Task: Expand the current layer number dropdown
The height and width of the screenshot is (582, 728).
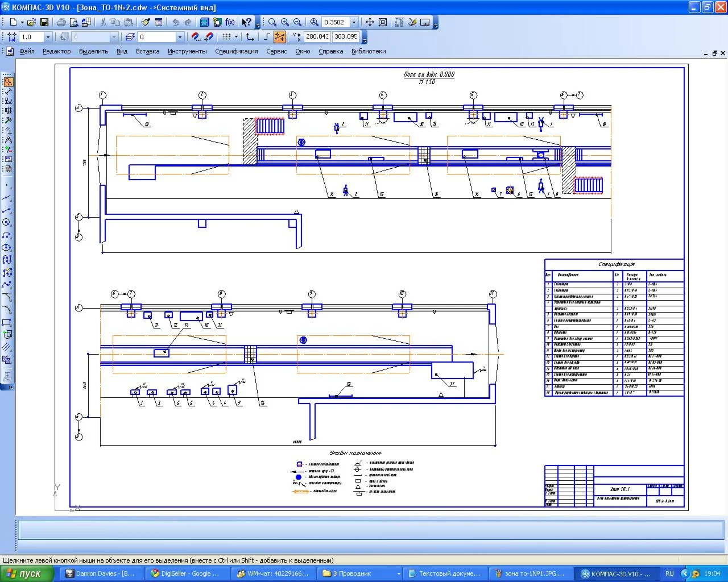Action: click(x=180, y=37)
